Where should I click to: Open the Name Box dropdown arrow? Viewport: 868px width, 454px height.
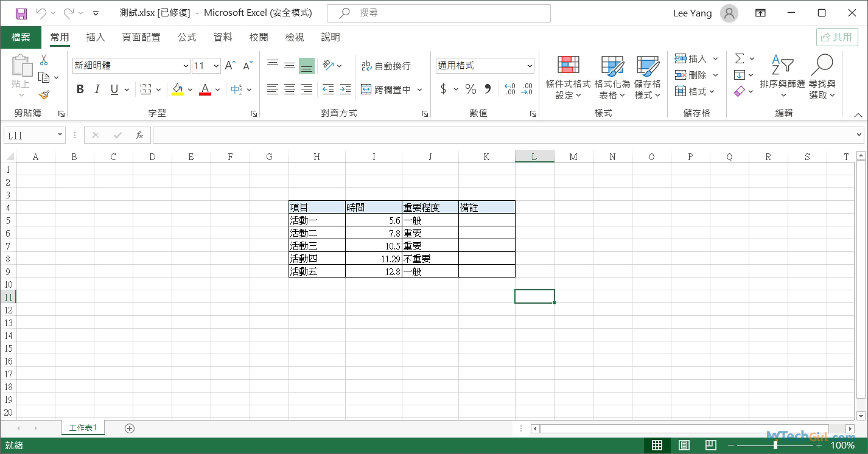60,135
